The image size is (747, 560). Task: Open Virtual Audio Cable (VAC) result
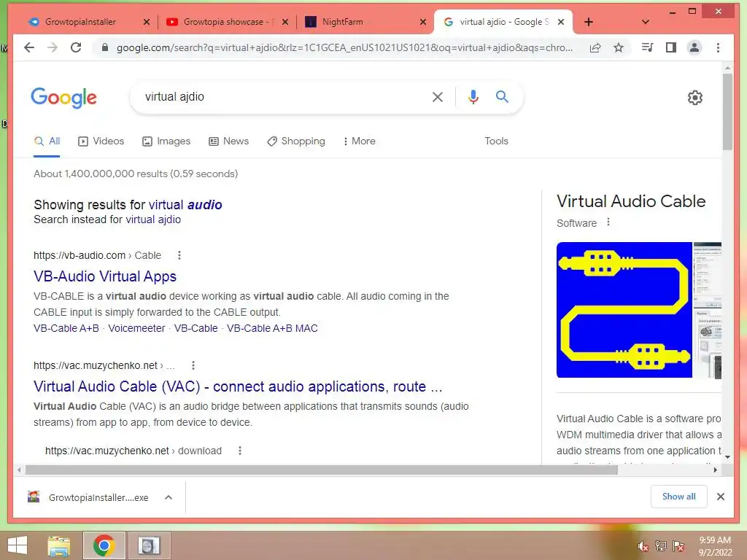pos(238,386)
